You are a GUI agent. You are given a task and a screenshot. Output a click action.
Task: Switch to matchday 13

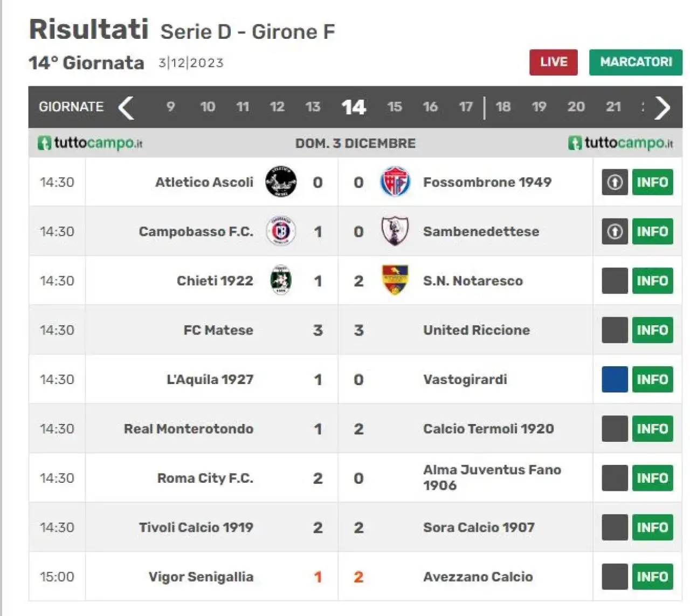313,107
